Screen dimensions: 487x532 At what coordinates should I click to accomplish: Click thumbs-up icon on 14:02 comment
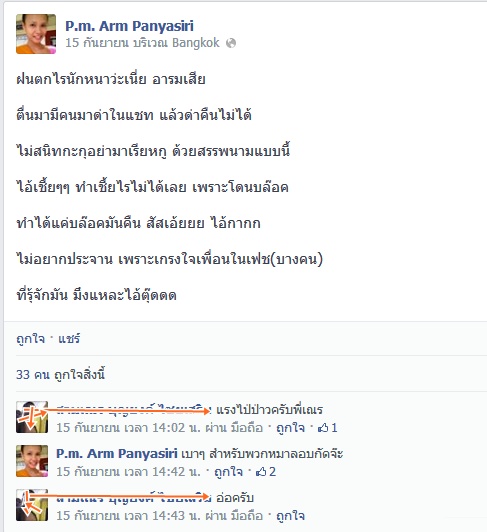point(323,428)
